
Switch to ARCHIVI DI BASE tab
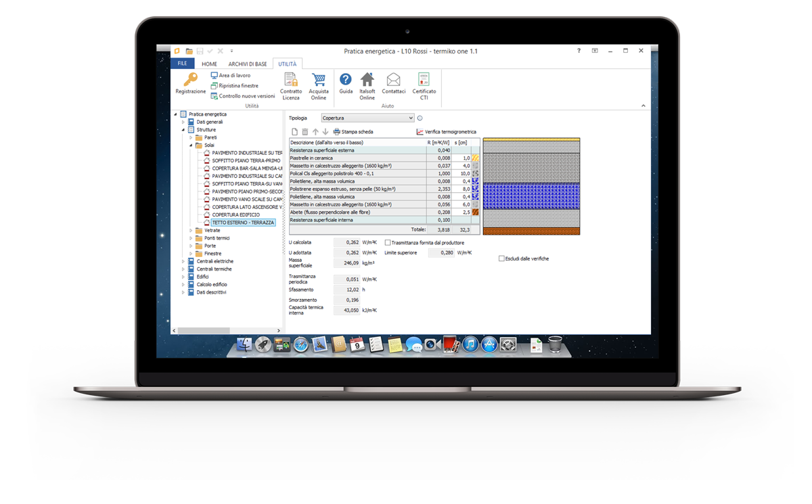(248, 64)
